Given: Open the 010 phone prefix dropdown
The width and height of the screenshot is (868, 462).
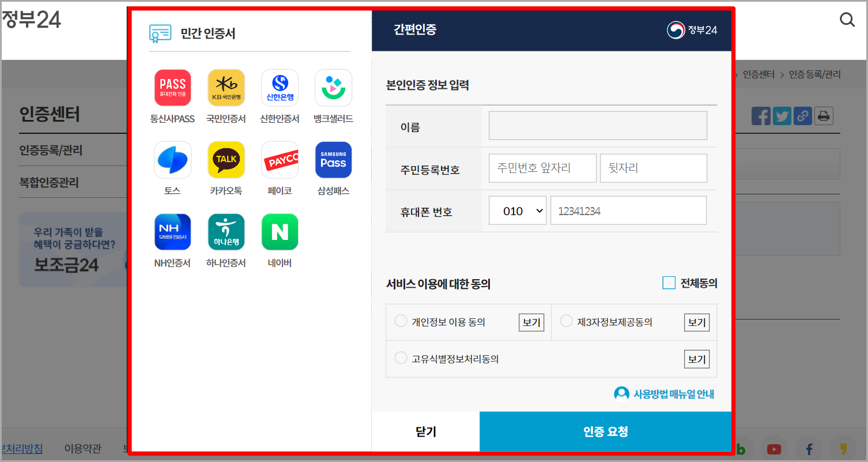Looking at the screenshot, I should [517, 210].
